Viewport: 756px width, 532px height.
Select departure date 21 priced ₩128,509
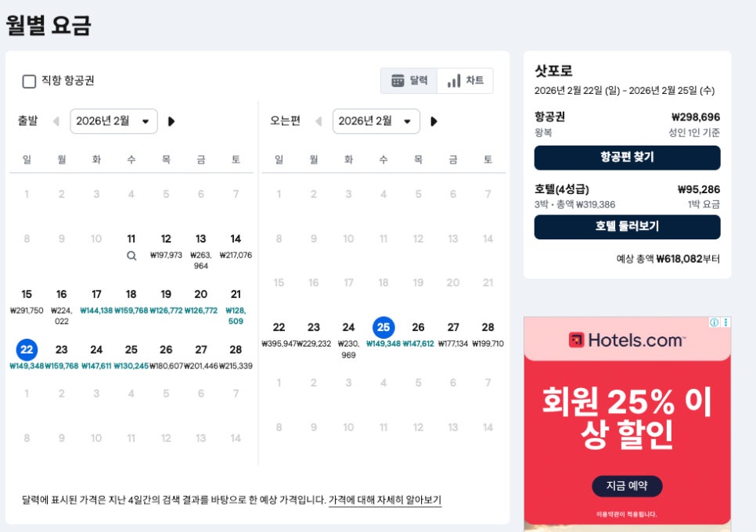pyautogui.click(x=236, y=307)
